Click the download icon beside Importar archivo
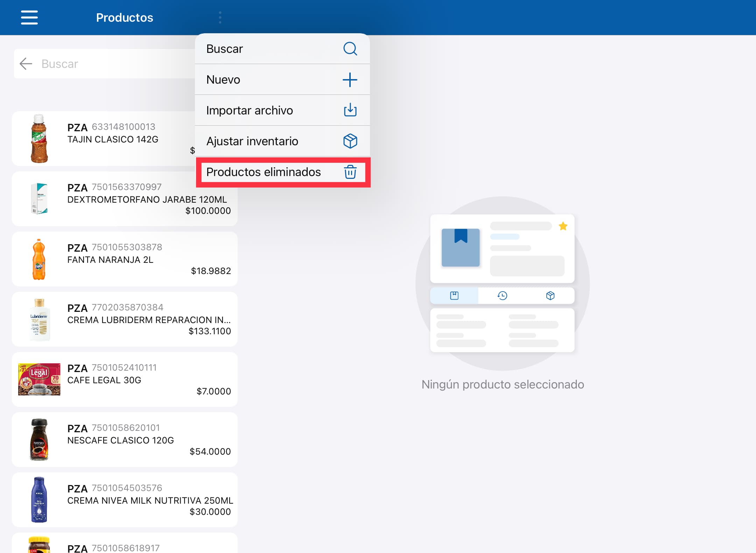 350,110
